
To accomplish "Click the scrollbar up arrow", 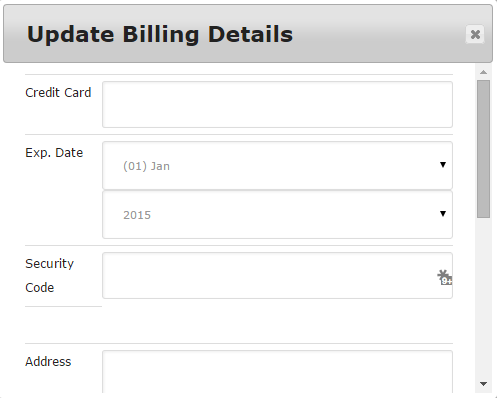I will [483, 72].
